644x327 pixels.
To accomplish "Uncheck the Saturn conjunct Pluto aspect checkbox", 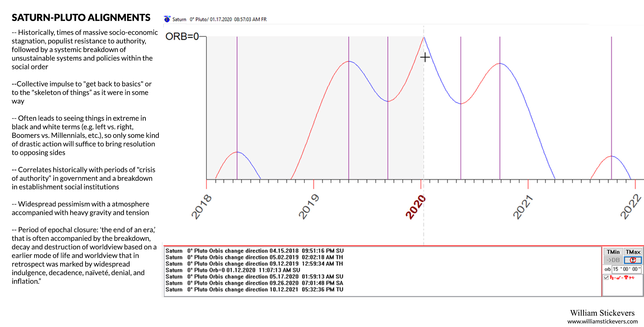I will click(606, 278).
